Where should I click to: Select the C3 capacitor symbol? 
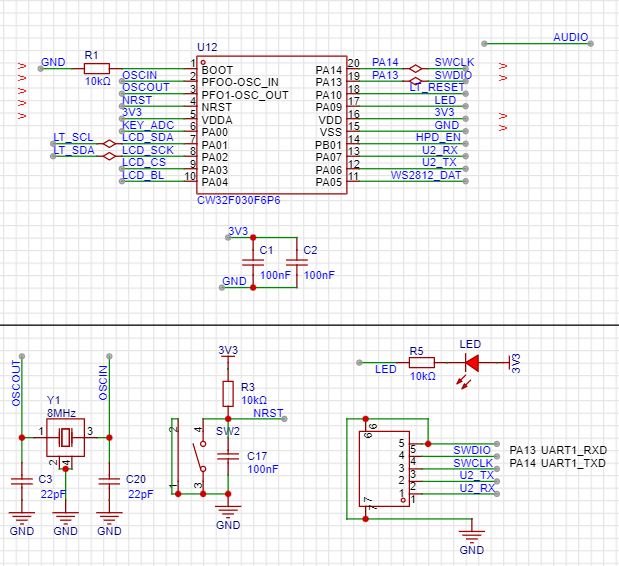(x=21, y=481)
